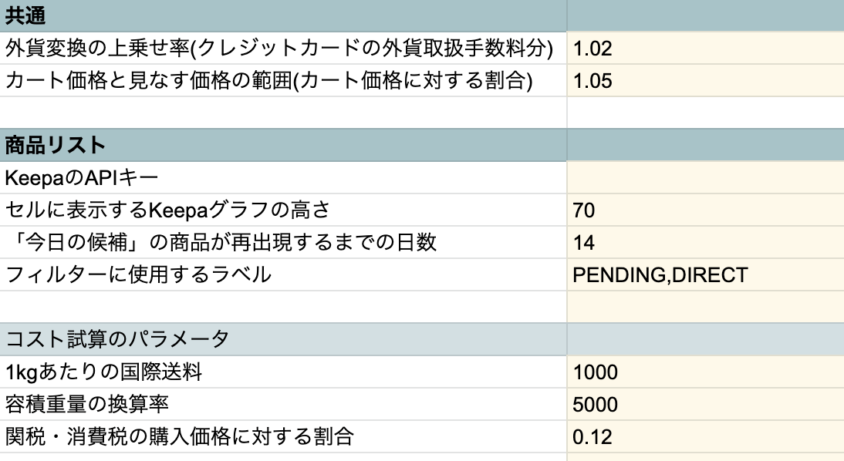Select the 14 days reappearance value cell
The height and width of the screenshot is (461, 844).
click(x=705, y=242)
